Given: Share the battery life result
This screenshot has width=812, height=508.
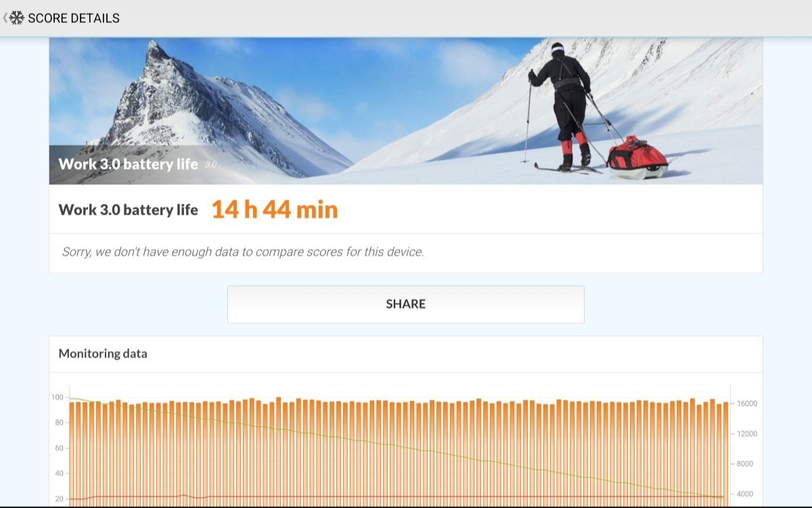Looking at the screenshot, I should click(x=405, y=304).
